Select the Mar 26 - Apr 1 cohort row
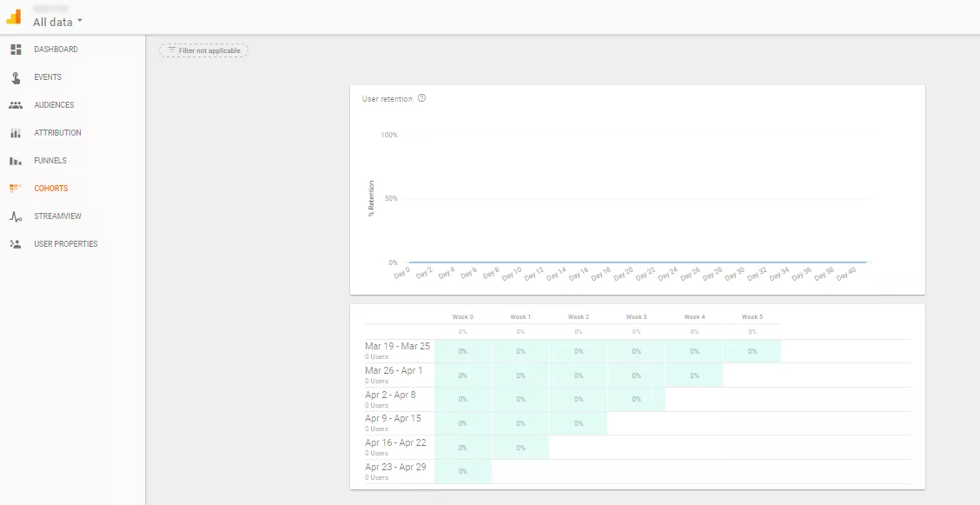Image resolution: width=980 pixels, height=505 pixels. (x=638, y=375)
